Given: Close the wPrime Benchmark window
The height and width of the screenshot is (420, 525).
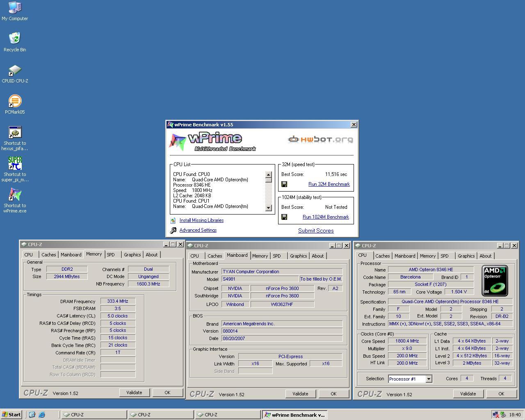Looking at the screenshot, I should [354, 125].
